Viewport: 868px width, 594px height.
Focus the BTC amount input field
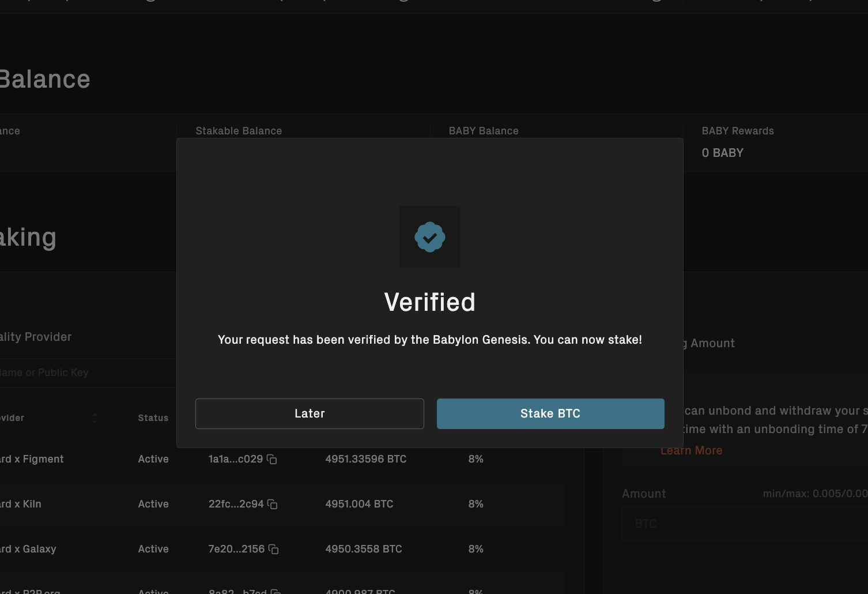pyautogui.click(x=745, y=524)
